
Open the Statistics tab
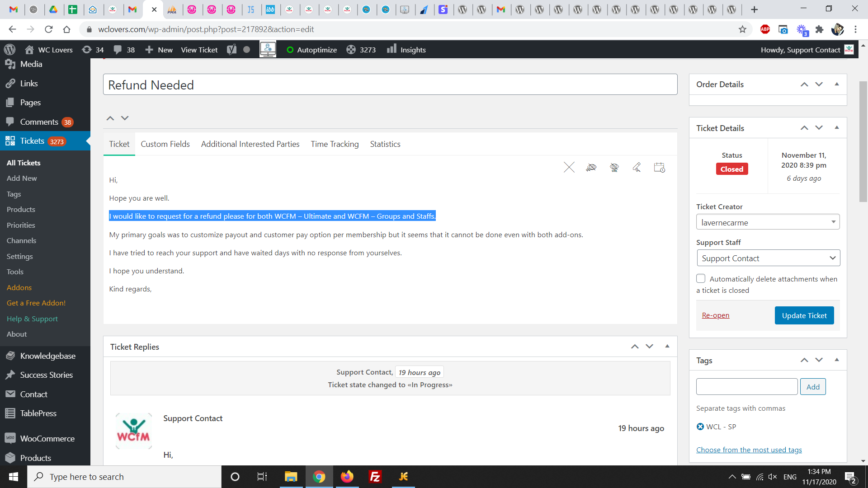385,144
